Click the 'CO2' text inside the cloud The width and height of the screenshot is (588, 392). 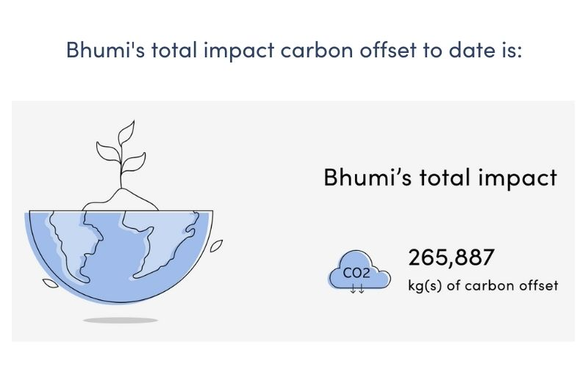click(x=356, y=273)
